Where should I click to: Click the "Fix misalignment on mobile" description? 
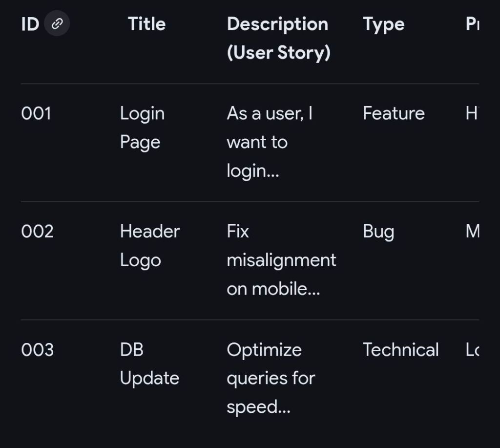pyautogui.click(x=281, y=260)
